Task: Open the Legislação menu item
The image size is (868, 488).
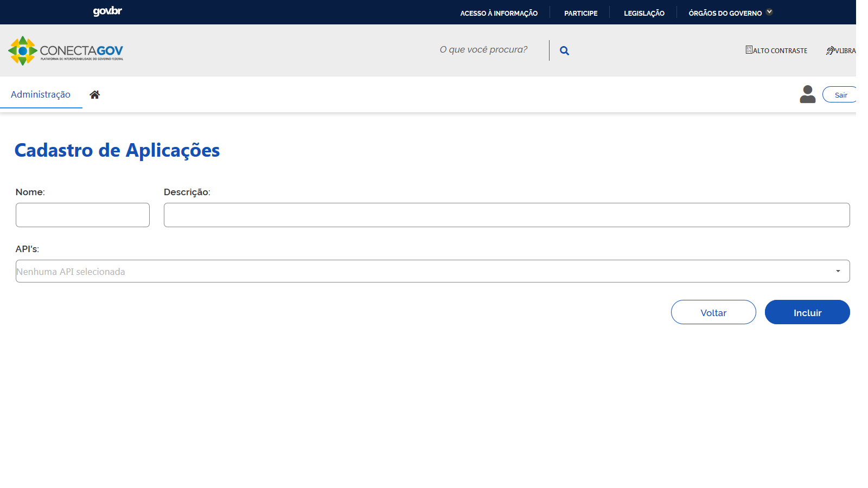Action: point(644,12)
